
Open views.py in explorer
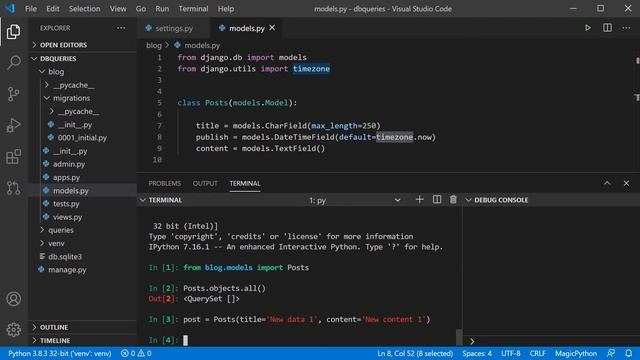pyautogui.click(x=67, y=217)
